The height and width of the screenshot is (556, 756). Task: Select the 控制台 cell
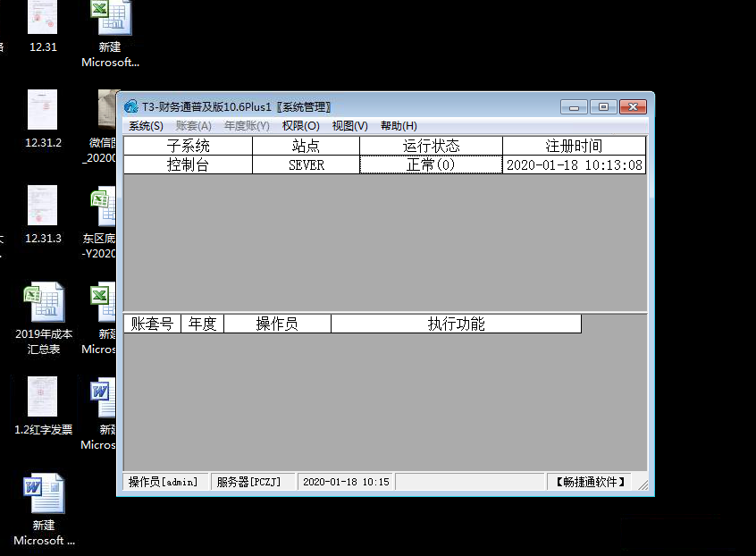pos(188,164)
